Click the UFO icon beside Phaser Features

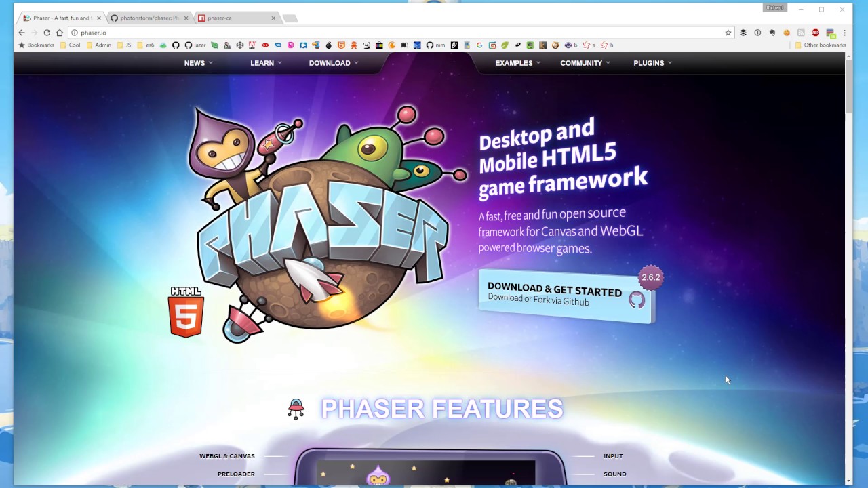(296, 409)
